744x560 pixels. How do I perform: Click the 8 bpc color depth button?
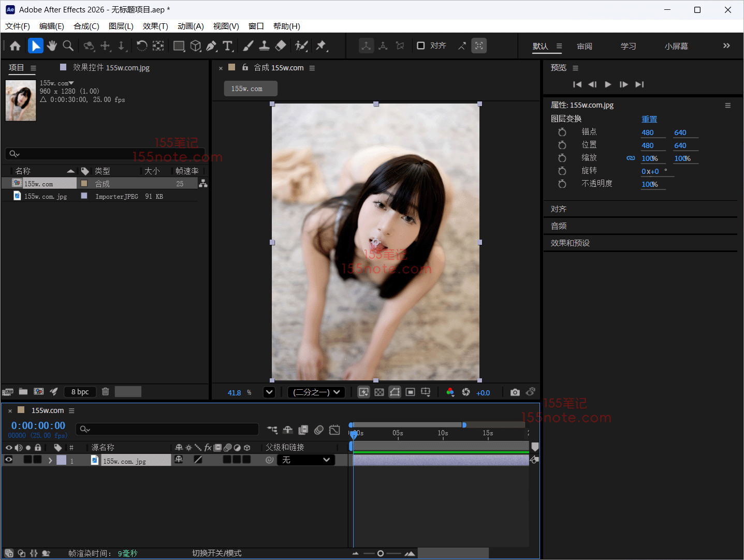coord(80,392)
